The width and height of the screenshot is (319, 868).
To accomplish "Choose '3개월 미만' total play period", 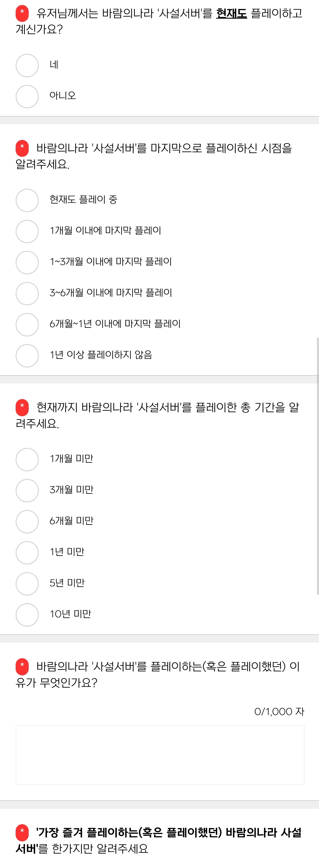I will click(x=27, y=490).
